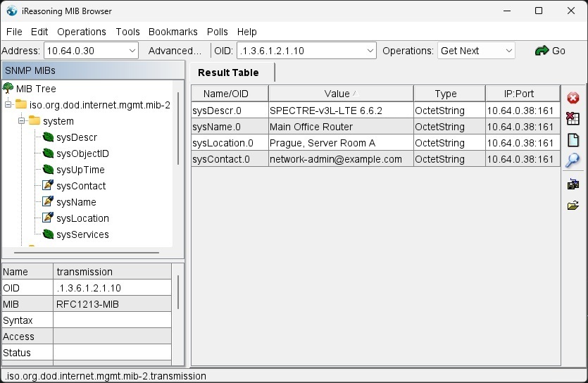
Task: Click the save results floppy icon
Action: click(x=573, y=184)
